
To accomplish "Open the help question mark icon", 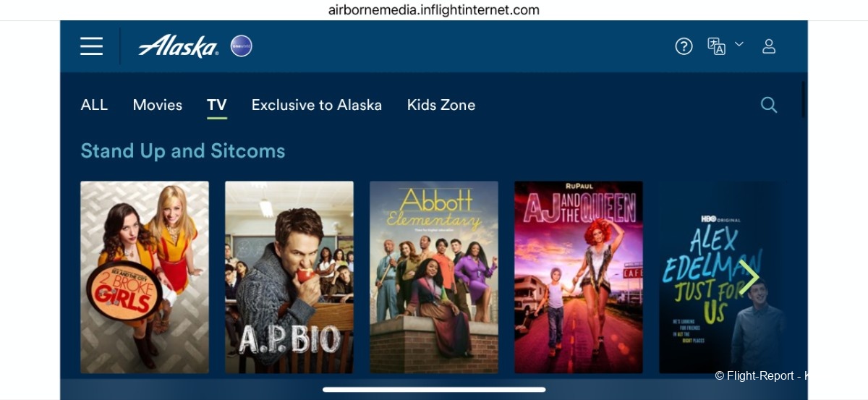I will point(684,46).
